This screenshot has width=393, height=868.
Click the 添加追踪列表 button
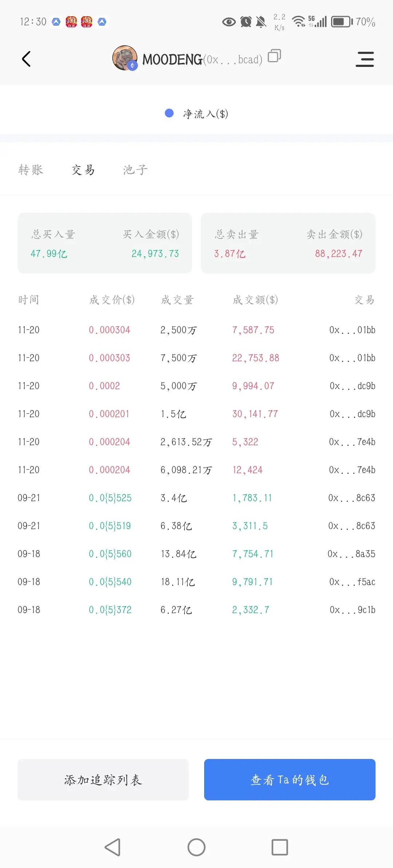pyautogui.click(x=103, y=780)
